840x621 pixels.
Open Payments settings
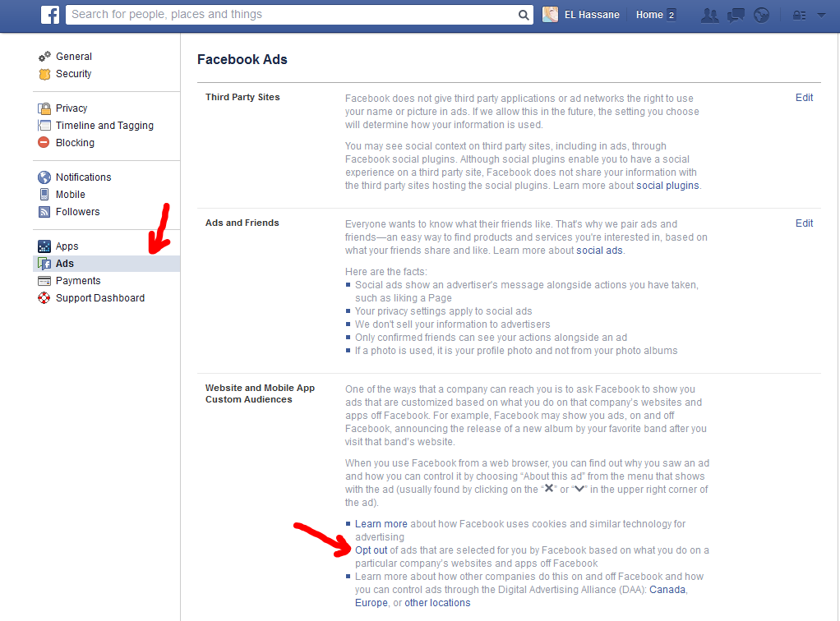78,281
